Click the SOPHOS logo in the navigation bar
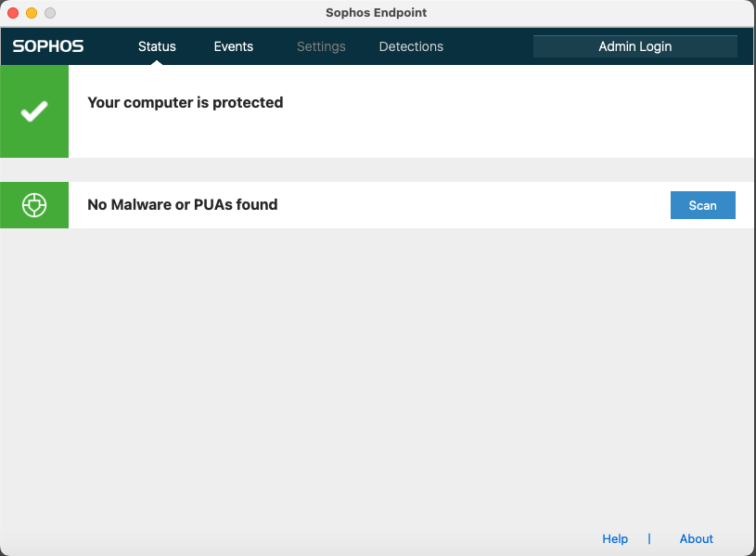 coord(47,45)
